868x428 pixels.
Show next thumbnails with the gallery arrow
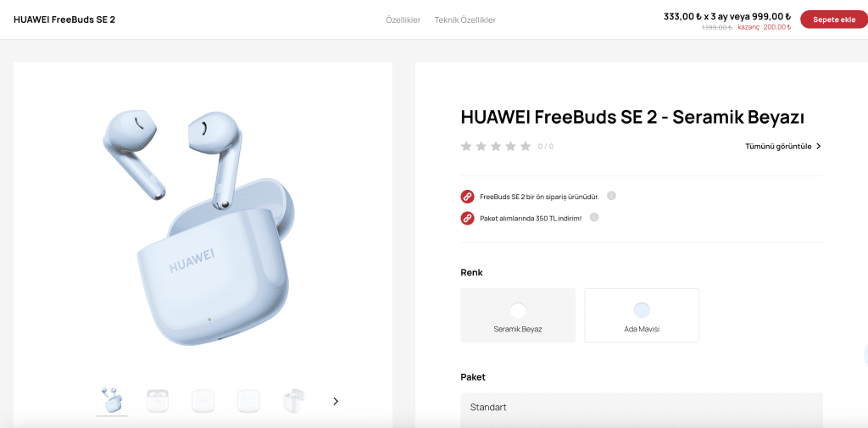pos(336,402)
